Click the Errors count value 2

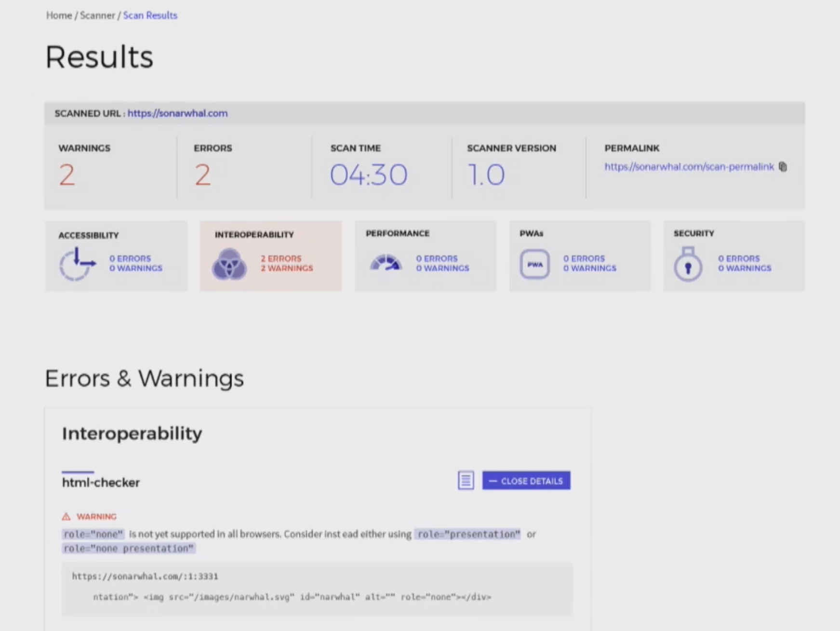203,175
